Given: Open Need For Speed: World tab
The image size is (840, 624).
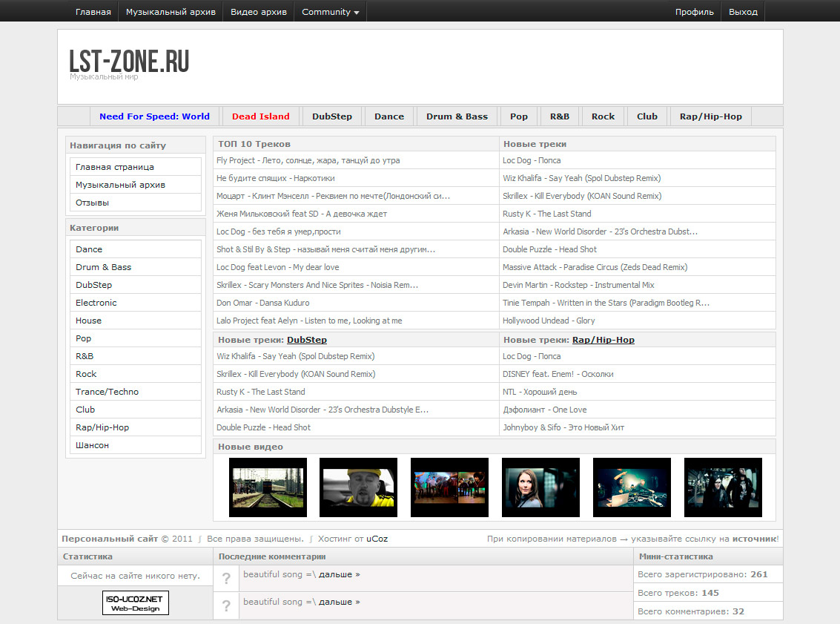Looking at the screenshot, I should 154,116.
